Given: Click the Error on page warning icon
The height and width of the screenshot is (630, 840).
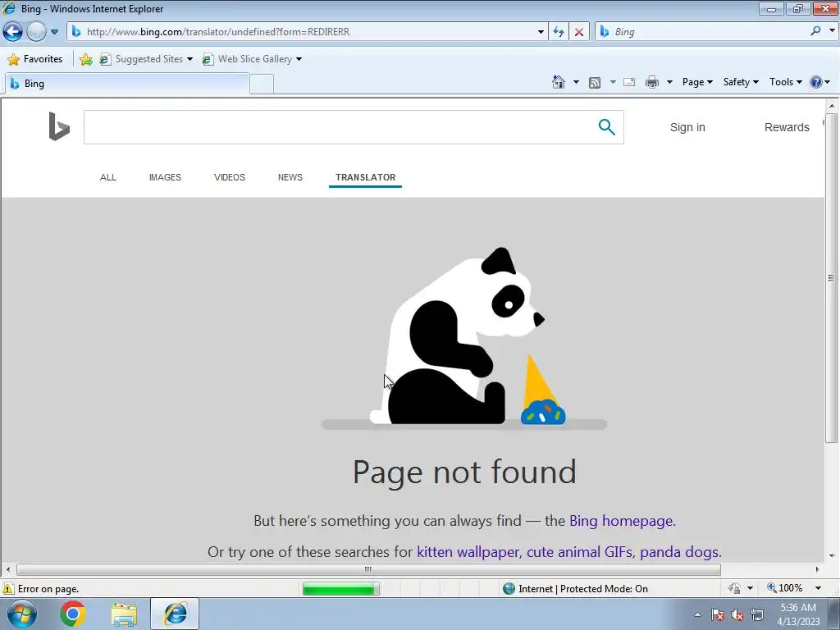Looking at the screenshot, I should coord(8,589).
